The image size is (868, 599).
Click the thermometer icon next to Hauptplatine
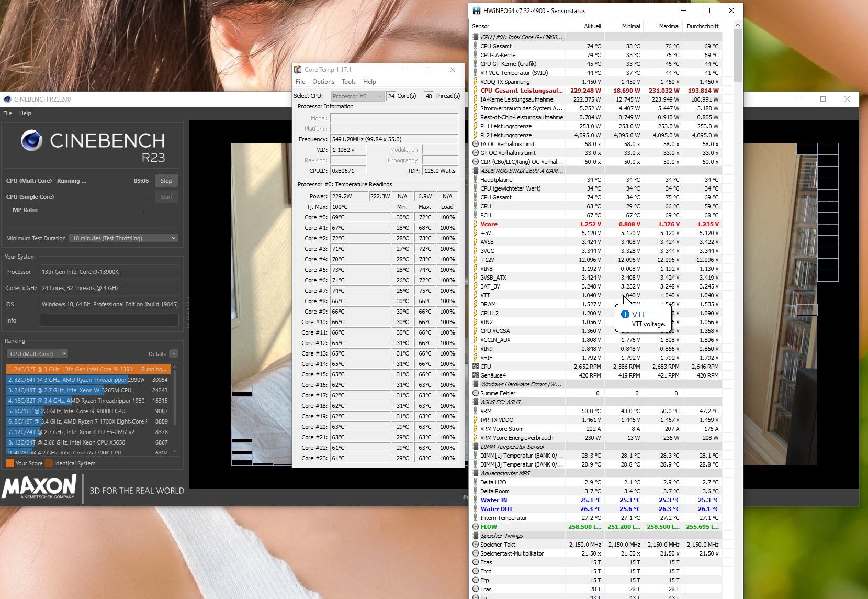point(476,180)
